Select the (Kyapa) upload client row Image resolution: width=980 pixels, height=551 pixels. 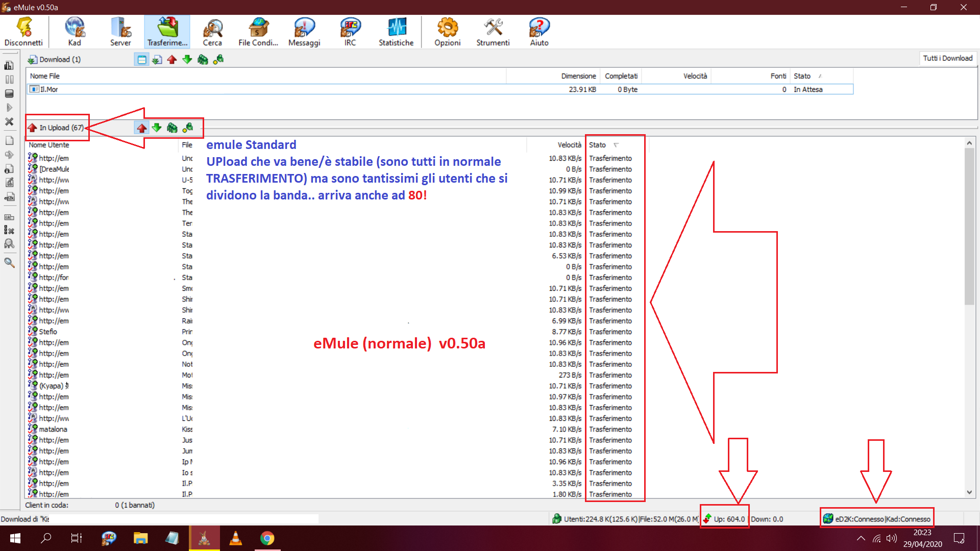[337, 386]
